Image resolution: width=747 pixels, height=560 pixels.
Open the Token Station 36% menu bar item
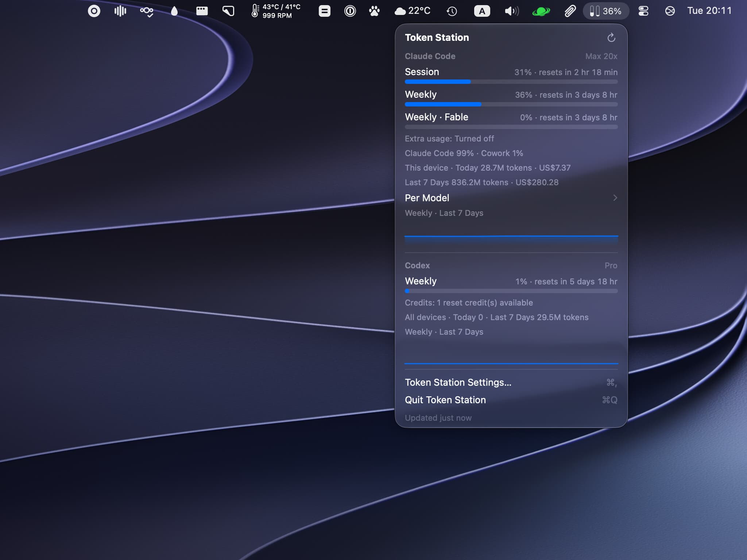pos(606,11)
